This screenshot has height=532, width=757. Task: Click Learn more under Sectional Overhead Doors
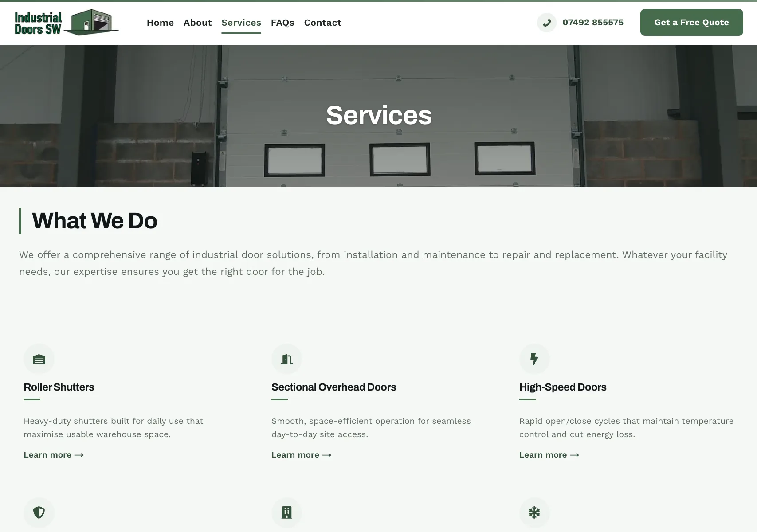click(302, 455)
